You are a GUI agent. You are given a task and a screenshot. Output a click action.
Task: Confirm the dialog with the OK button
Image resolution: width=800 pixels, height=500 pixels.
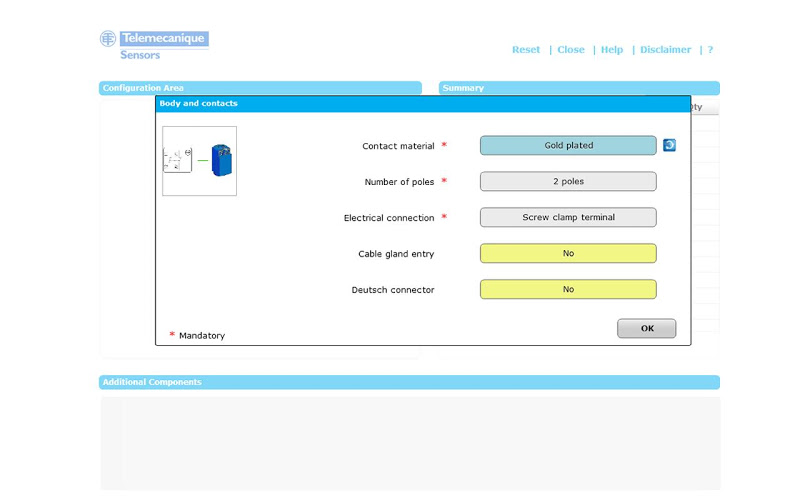pos(646,329)
